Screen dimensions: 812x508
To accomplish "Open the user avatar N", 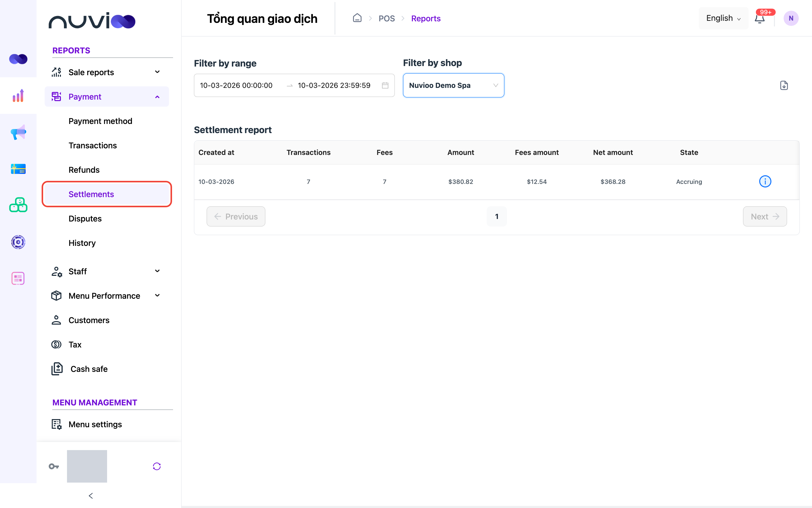I will click(791, 19).
